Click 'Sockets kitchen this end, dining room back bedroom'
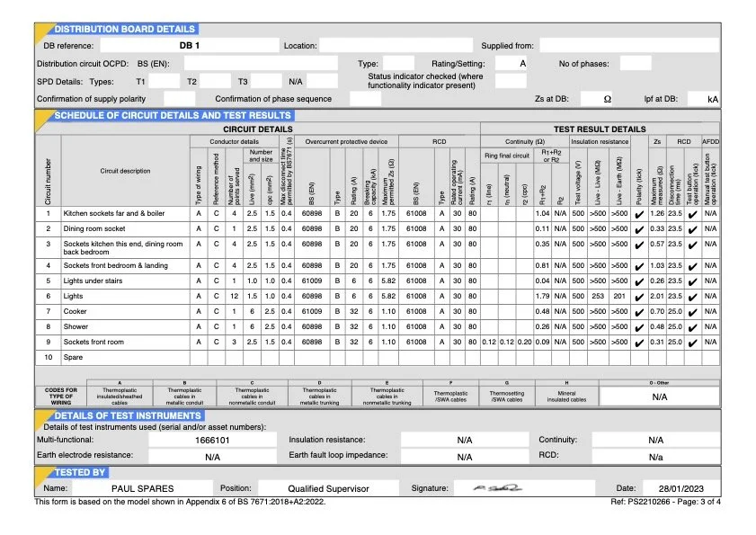The width and height of the screenshot is (756, 535). coord(123,248)
